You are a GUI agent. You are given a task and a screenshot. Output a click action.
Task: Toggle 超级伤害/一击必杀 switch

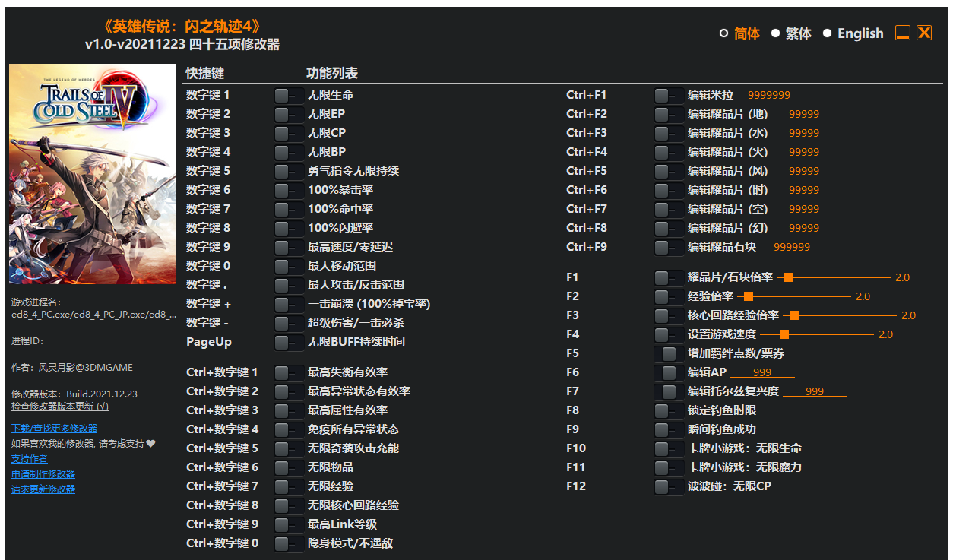pos(289,323)
